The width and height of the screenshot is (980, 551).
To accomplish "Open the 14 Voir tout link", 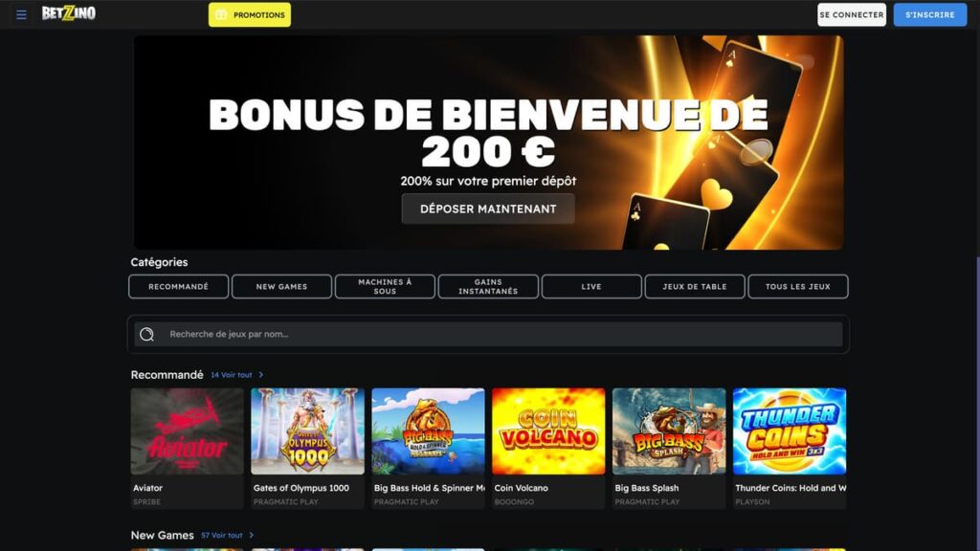I will (x=232, y=375).
